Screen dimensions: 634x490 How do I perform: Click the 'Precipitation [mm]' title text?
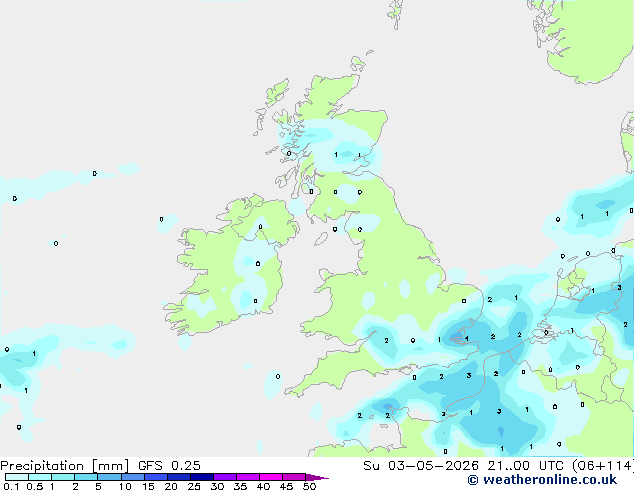coord(65,466)
